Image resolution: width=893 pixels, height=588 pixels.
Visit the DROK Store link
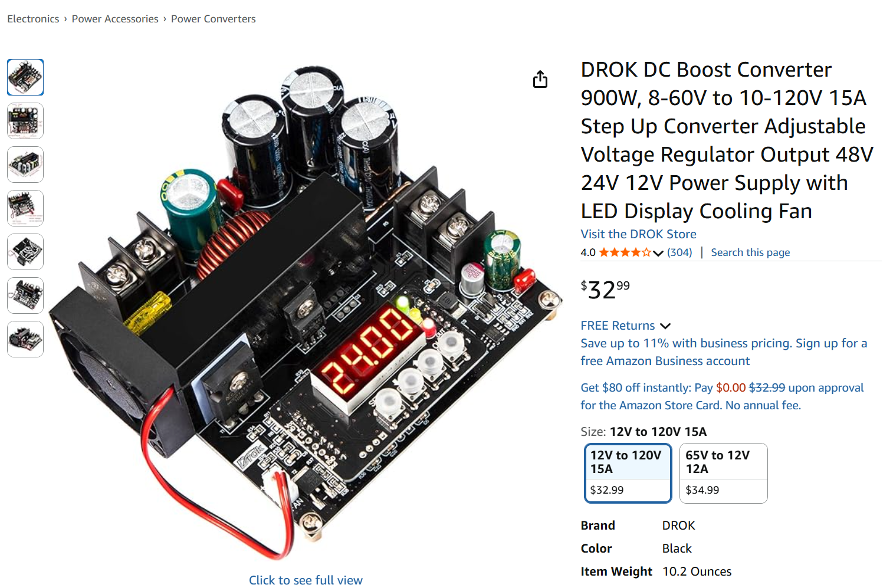[638, 234]
